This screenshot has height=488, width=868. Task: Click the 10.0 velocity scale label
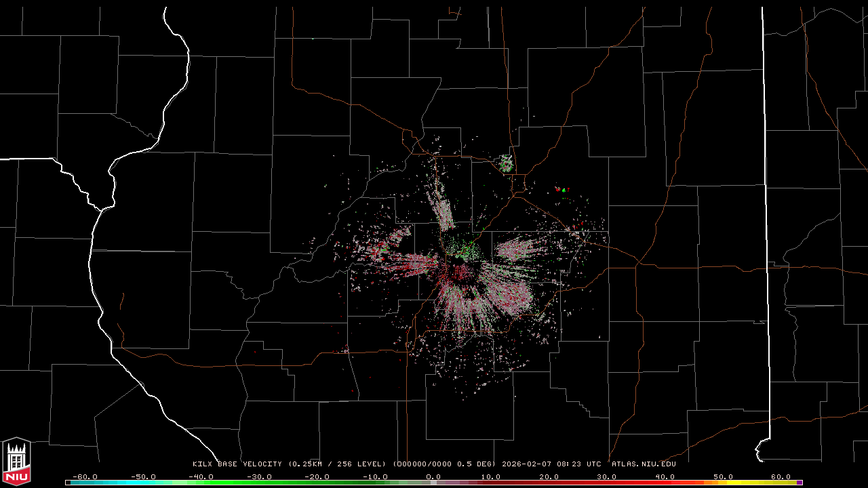(491, 476)
